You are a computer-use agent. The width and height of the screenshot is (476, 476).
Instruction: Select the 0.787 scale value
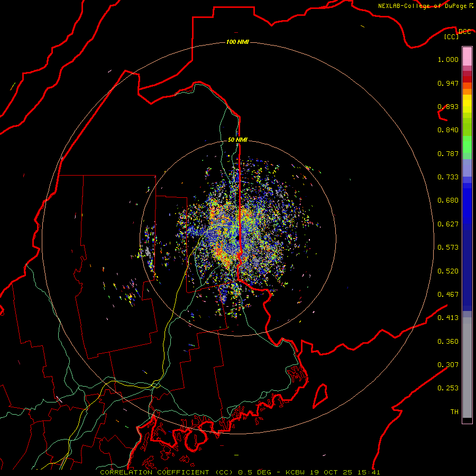click(448, 153)
